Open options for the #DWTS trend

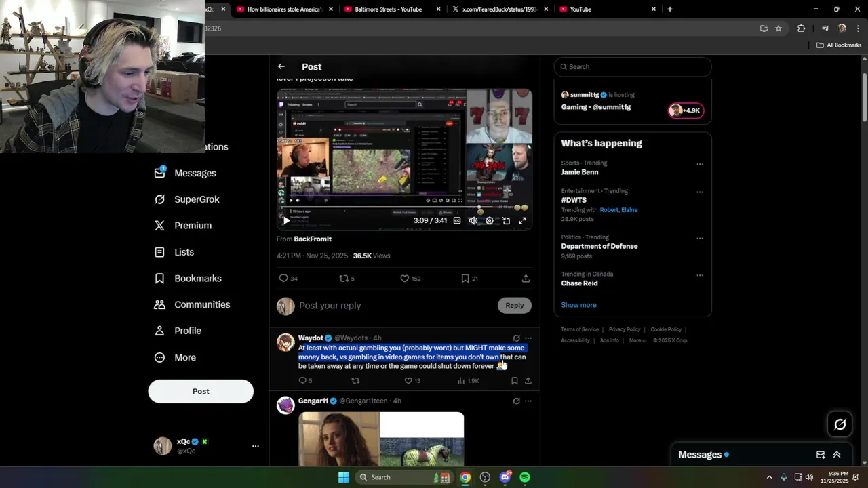tap(700, 192)
